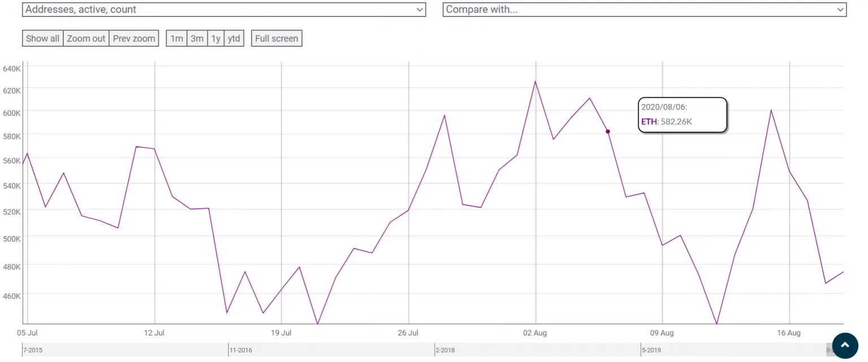
Task: Select 5-2019 on the range timeline
Action: [651, 350]
